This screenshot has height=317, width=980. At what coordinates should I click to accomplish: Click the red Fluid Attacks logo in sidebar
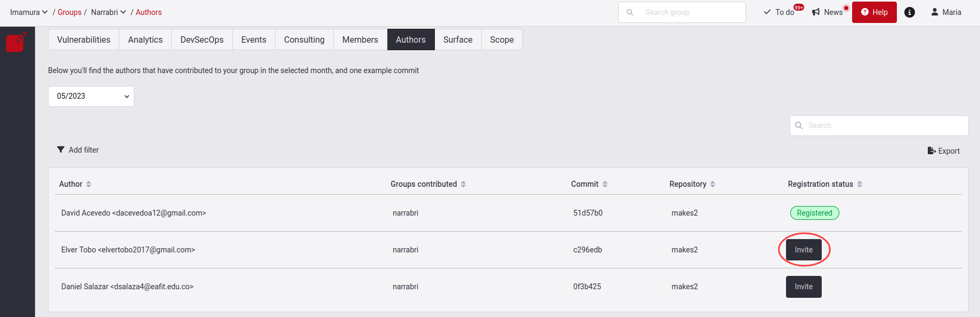[x=16, y=42]
